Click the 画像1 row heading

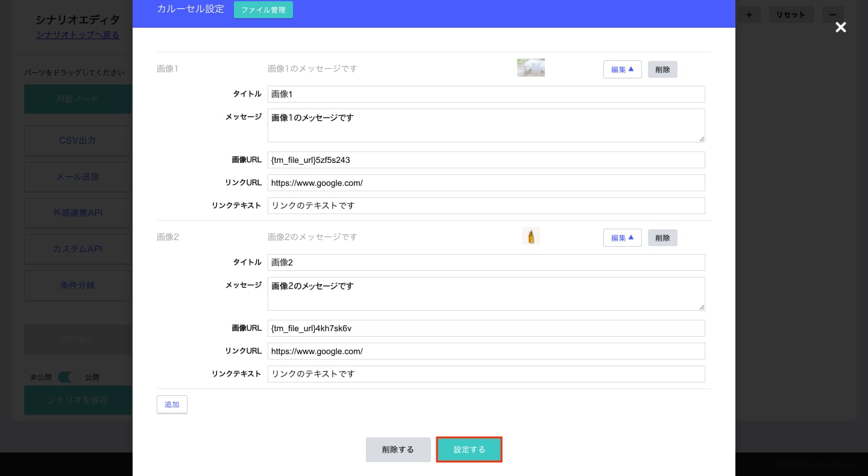click(168, 69)
